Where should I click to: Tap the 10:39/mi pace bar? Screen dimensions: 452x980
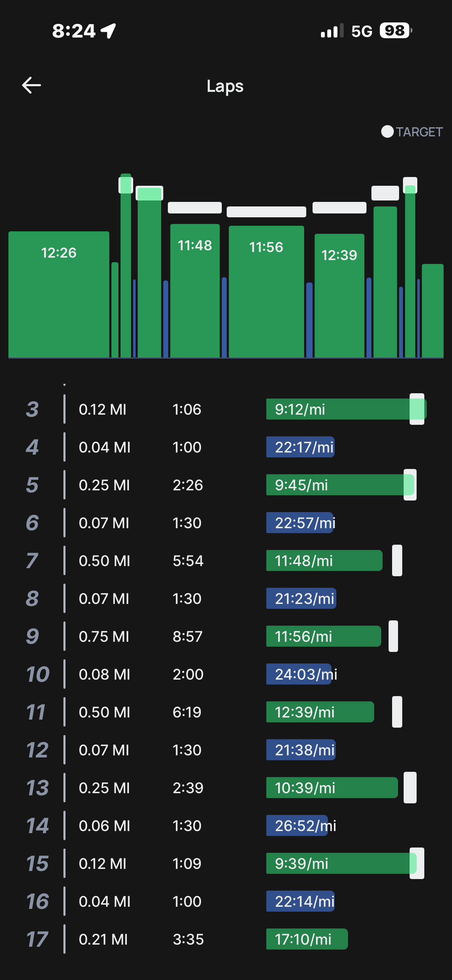[x=332, y=788]
